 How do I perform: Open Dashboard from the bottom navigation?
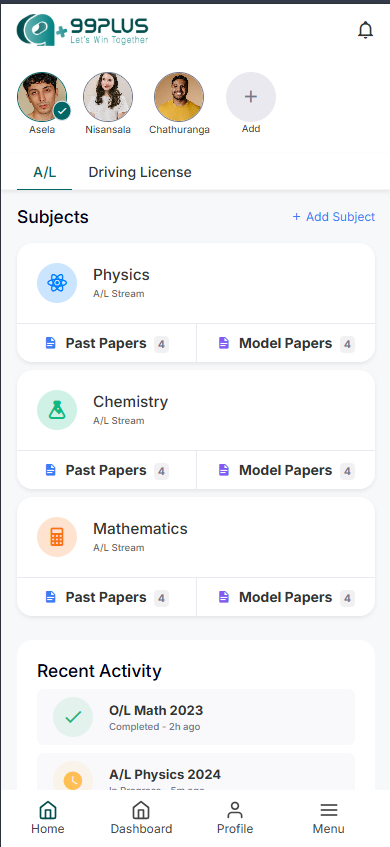[x=141, y=818]
